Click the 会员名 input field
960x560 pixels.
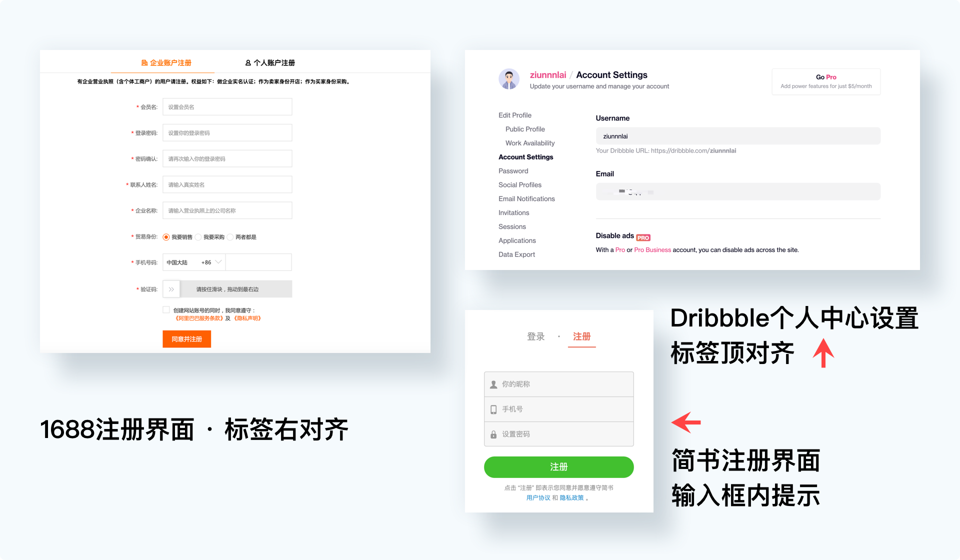pos(226,106)
